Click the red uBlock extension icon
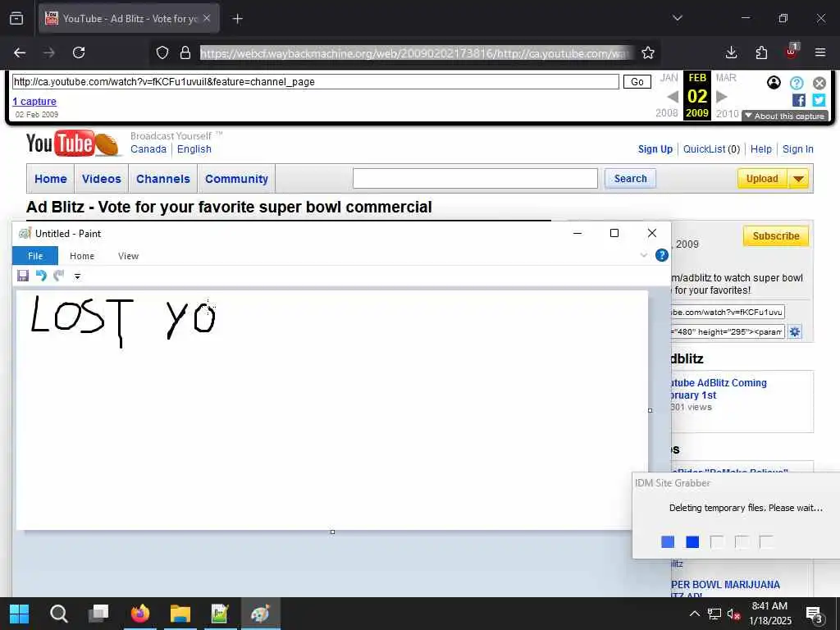The height and width of the screenshot is (630, 840). [792, 52]
